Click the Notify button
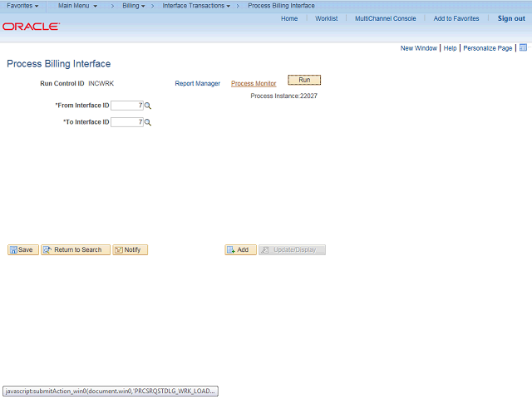 tap(131, 249)
